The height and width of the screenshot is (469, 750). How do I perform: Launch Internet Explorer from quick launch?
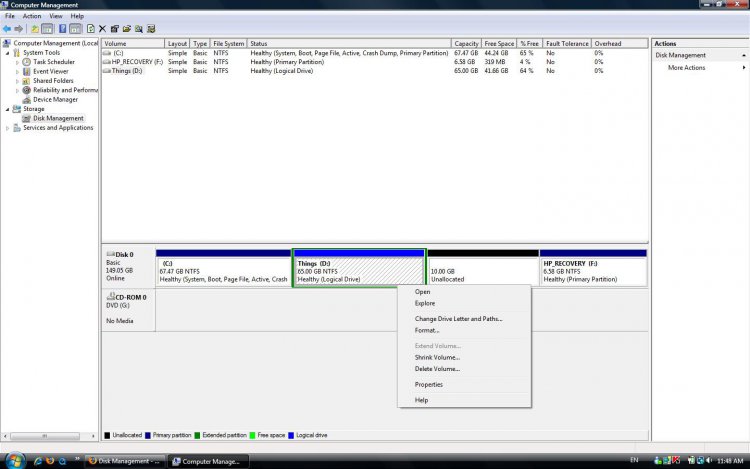pos(38,461)
